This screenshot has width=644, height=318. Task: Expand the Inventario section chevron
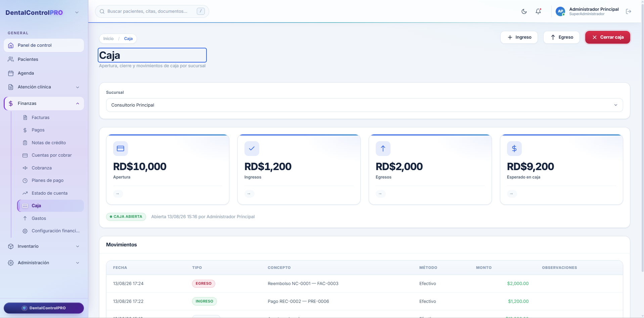pyautogui.click(x=78, y=246)
